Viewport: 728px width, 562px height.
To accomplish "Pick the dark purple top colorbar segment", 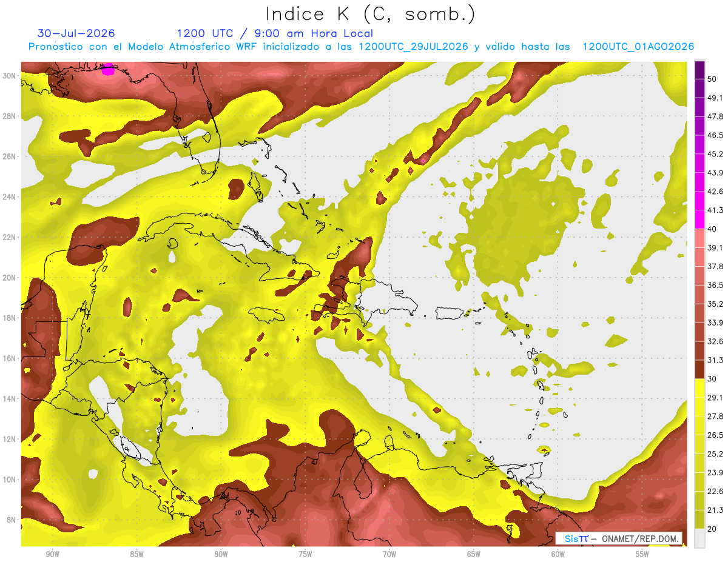I will point(699,70).
